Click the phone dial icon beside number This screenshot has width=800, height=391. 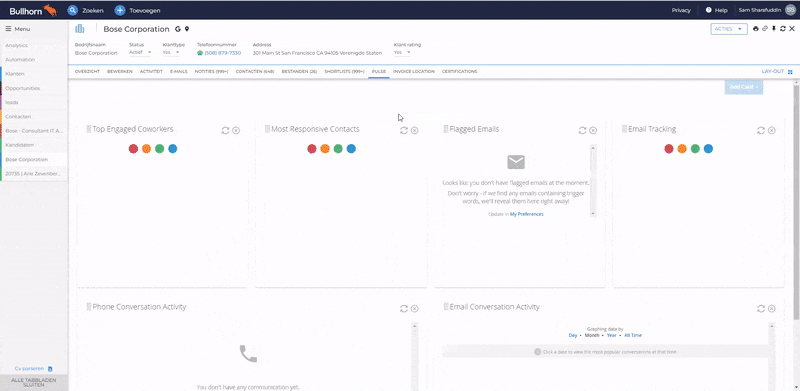pos(200,53)
